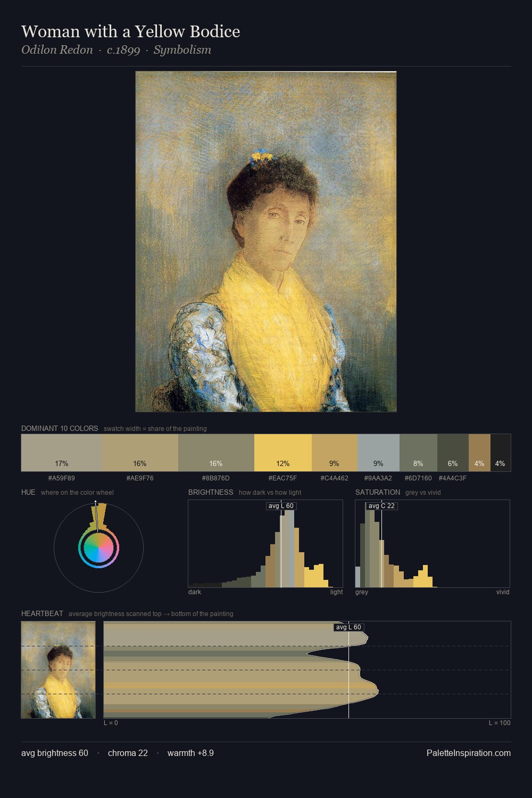The height and width of the screenshot is (798, 532).
Task: Click the 'chroma 22' footer stat
Action: (128, 753)
